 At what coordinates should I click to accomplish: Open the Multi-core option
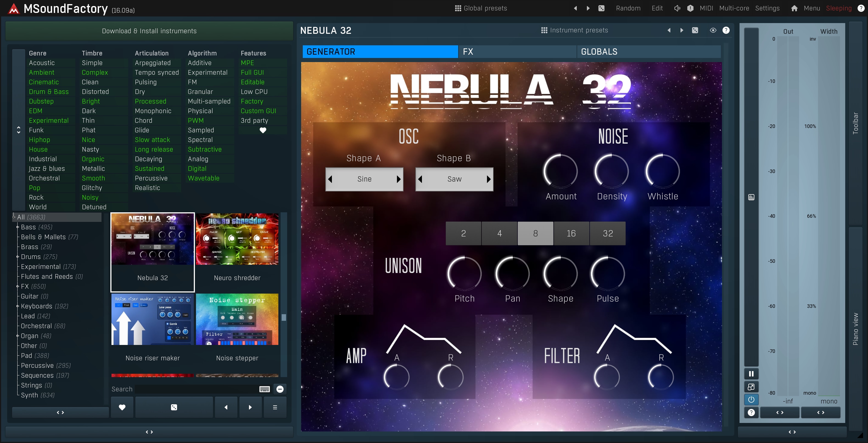coord(734,8)
